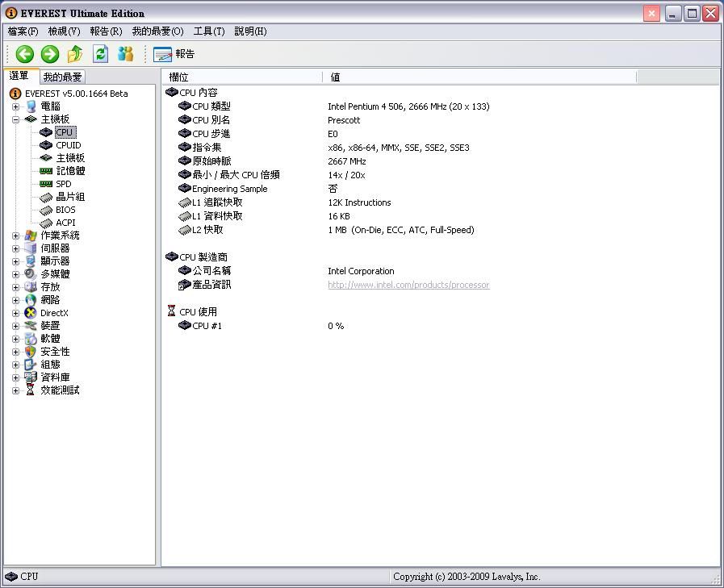This screenshot has width=724, height=588.
Task: Click the ACPI chip icon
Action: point(46,223)
